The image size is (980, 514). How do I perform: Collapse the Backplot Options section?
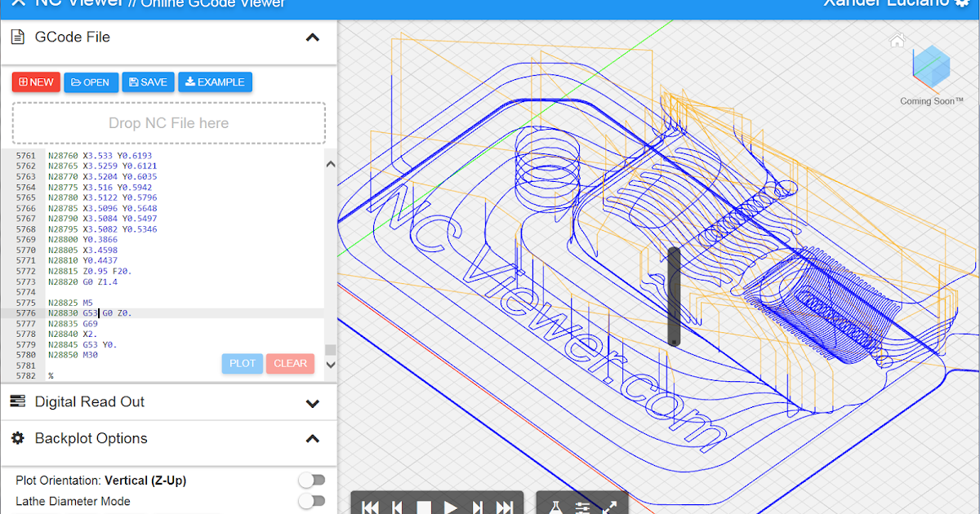(x=312, y=438)
